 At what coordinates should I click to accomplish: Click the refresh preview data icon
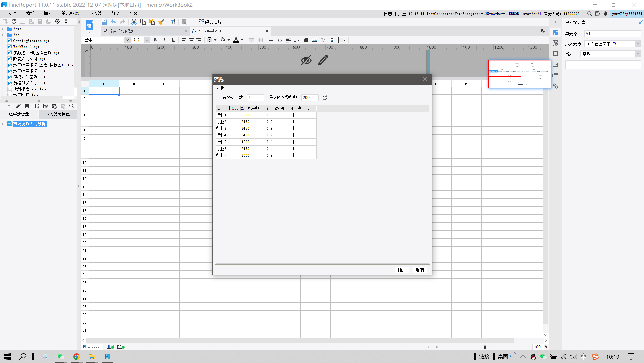[325, 98]
